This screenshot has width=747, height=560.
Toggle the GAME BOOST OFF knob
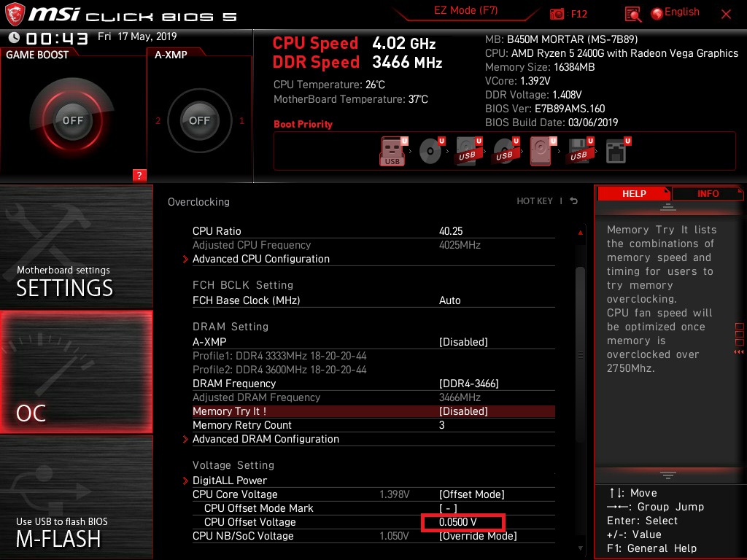point(72,120)
